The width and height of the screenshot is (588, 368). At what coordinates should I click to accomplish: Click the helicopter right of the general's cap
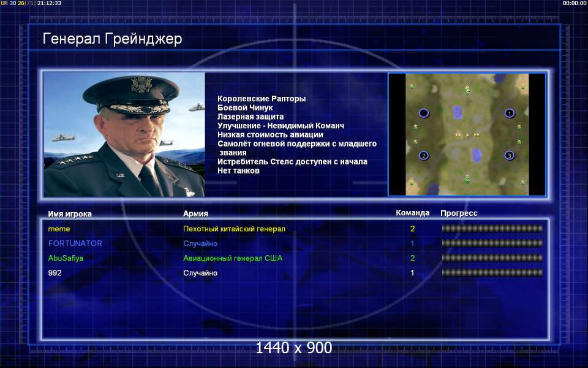(197, 108)
